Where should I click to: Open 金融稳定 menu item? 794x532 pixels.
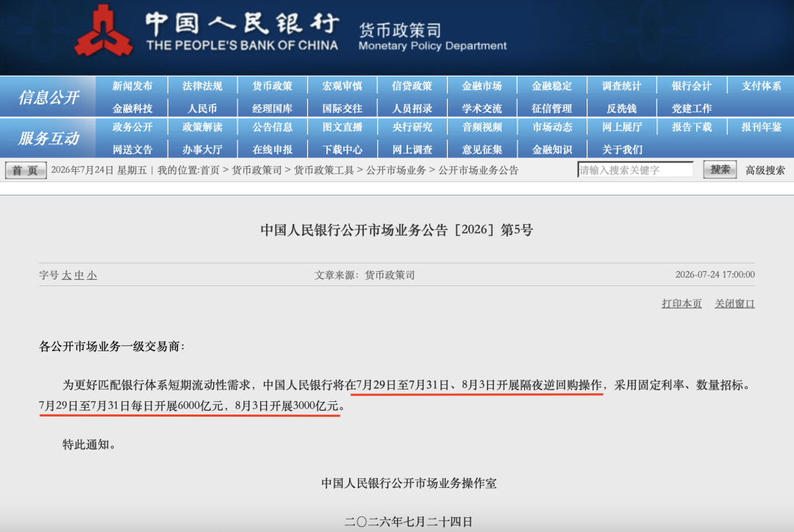pyautogui.click(x=552, y=86)
